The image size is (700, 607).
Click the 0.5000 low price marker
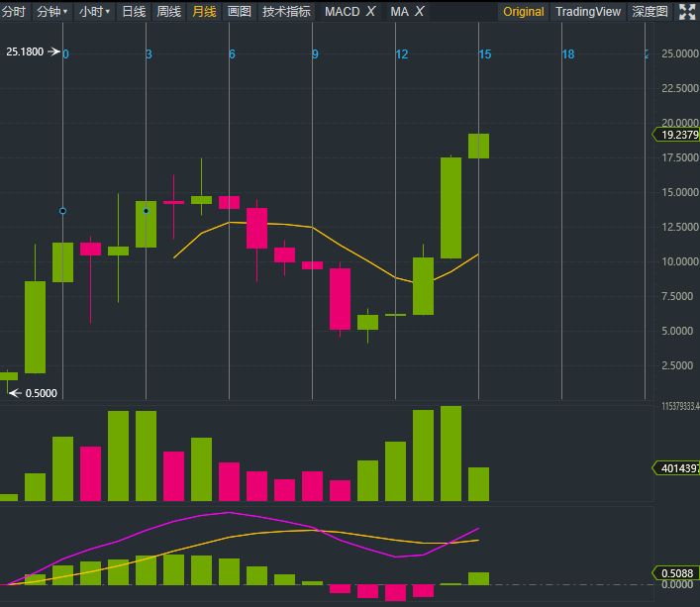coord(40,393)
